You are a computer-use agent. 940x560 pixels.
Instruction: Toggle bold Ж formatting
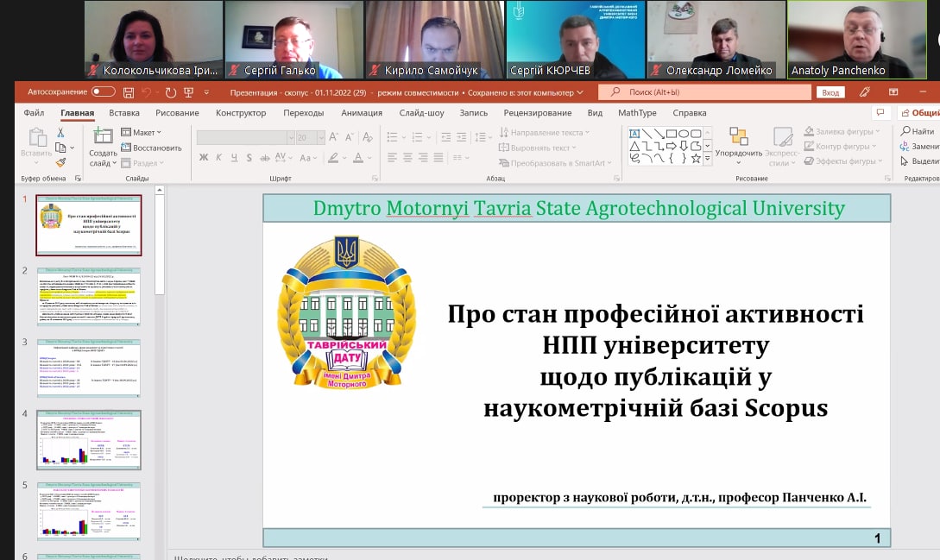click(x=204, y=157)
